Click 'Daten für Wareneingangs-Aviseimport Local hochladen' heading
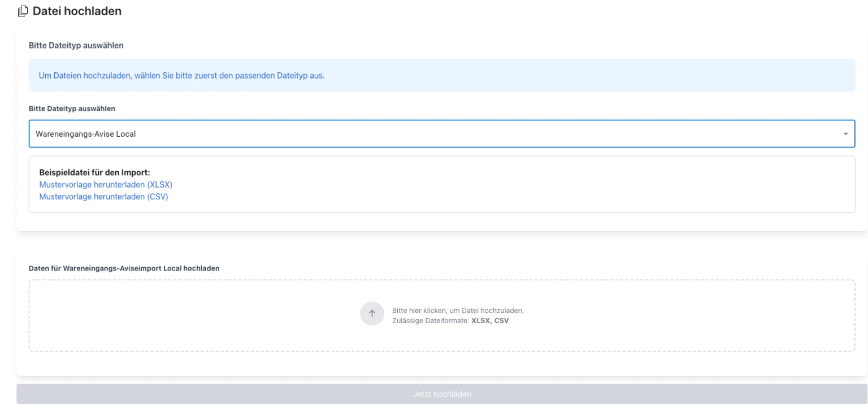Image resolution: width=868 pixels, height=409 pixels. click(x=124, y=268)
